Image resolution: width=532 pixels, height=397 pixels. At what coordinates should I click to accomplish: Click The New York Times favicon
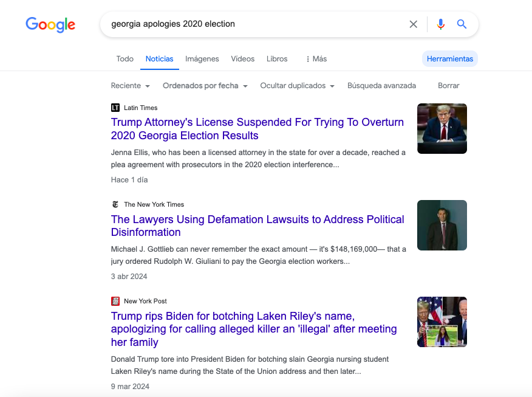point(115,204)
